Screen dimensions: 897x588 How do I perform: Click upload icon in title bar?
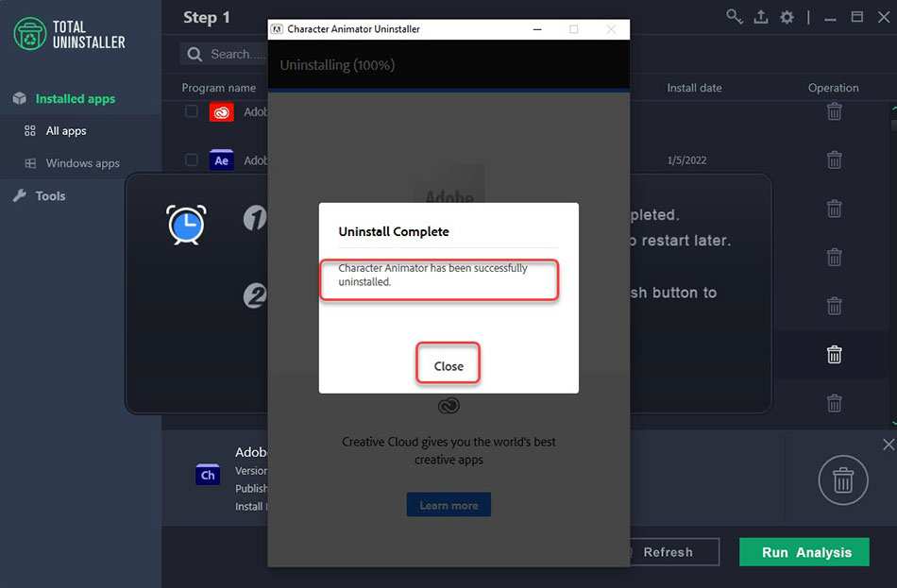point(761,17)
